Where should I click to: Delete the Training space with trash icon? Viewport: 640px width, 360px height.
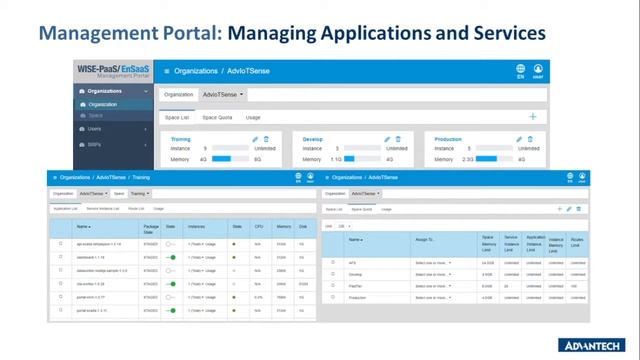pyautogui.click(x=266, y=139)
